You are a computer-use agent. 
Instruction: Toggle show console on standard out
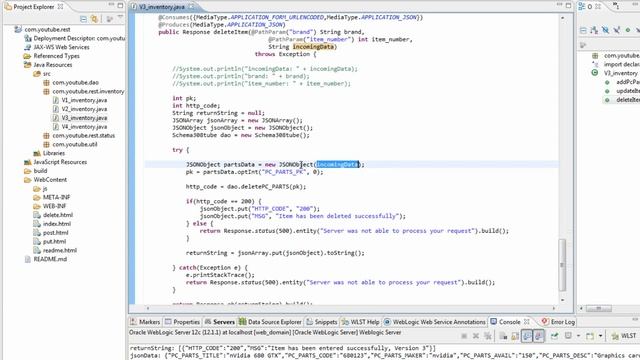[x=527, y=336]
